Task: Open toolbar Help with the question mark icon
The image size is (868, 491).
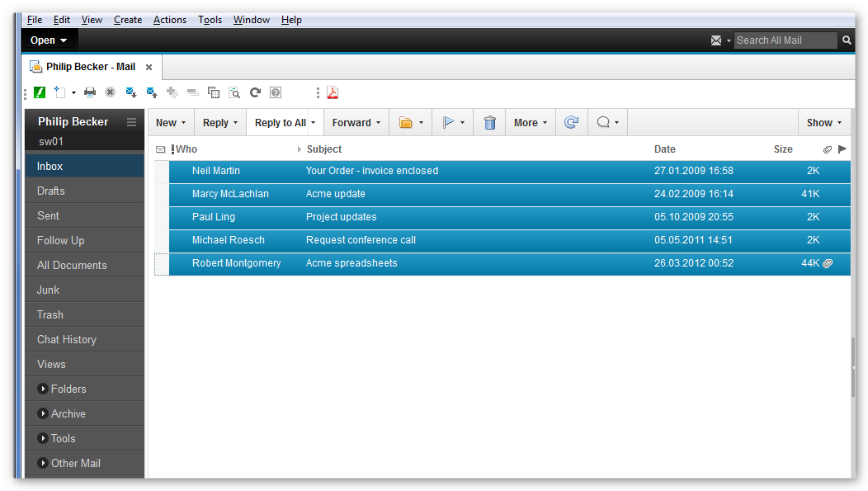Action: pyautogui.click(x=275, y=92)
